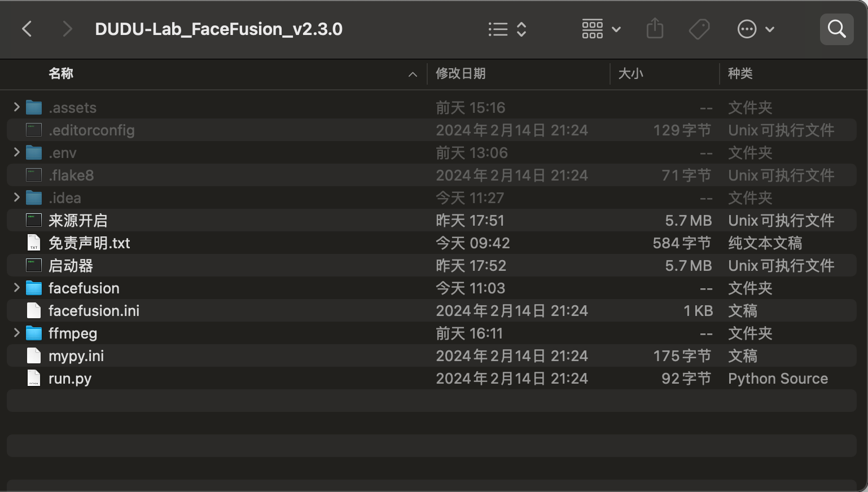868x492 pixels.
Task: Click the 584 字节 size cell
Action: point(682,243)
